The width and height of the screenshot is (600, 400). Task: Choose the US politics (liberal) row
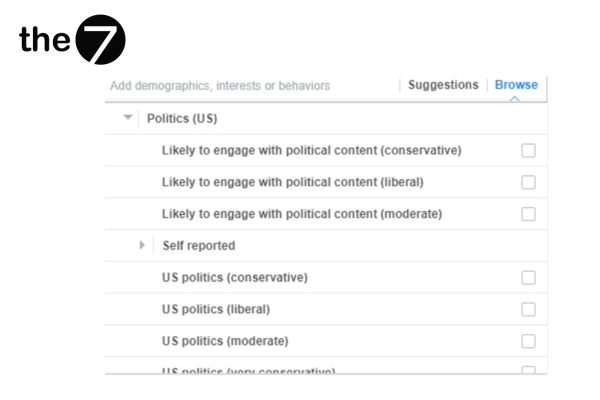(x=216, y=309)
